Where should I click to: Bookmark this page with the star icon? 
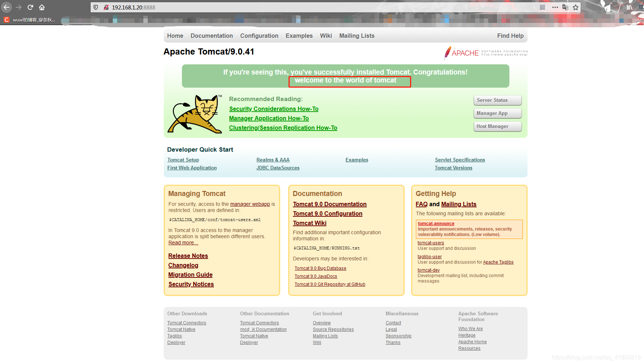[x=576, y=7]
